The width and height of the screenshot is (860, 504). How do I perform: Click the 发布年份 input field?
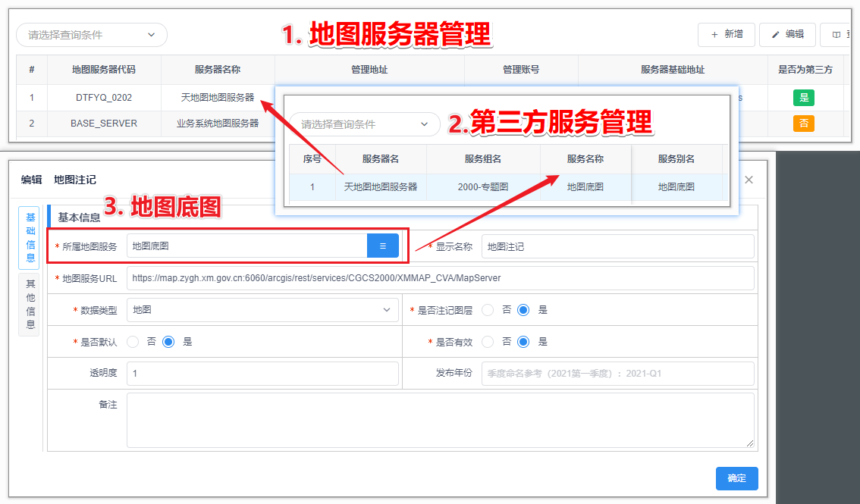617,374
